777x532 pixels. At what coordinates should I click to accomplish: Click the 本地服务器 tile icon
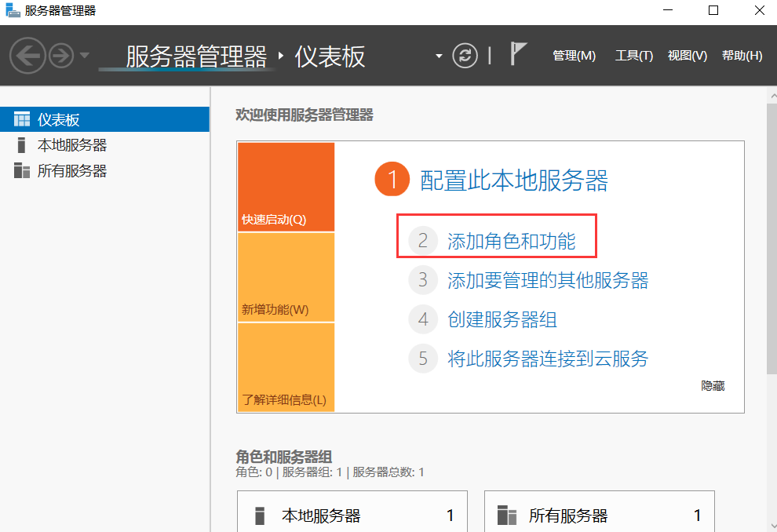pos(260,516)
